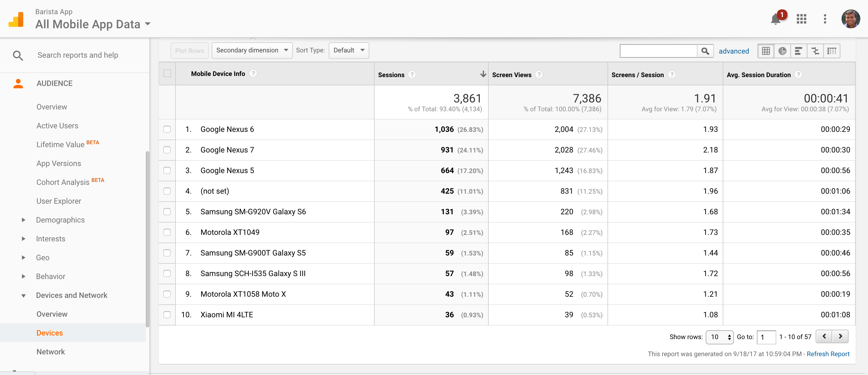Open the Google apps grid icon
Screen dimensions: 868x375
pos(801,19)
